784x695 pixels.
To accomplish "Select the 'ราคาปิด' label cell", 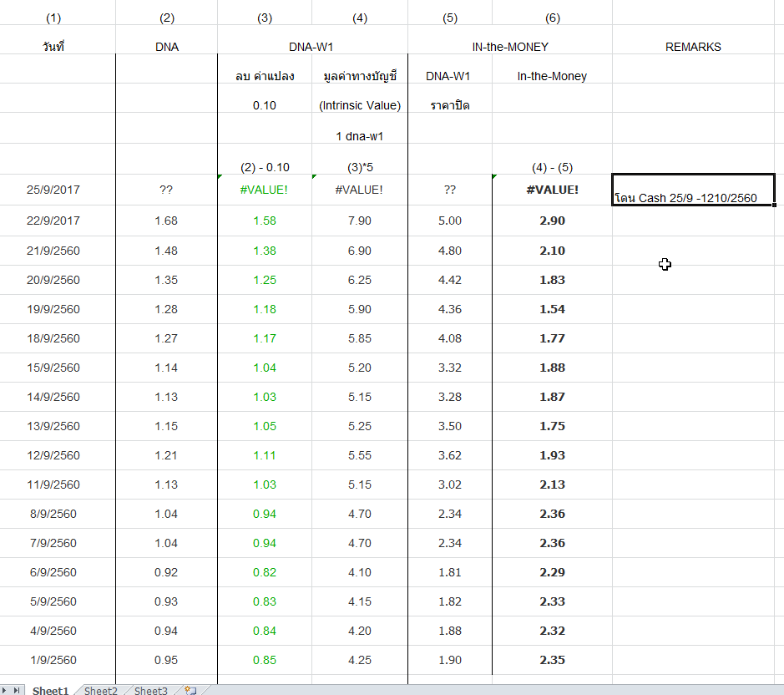I will [450, 98].
